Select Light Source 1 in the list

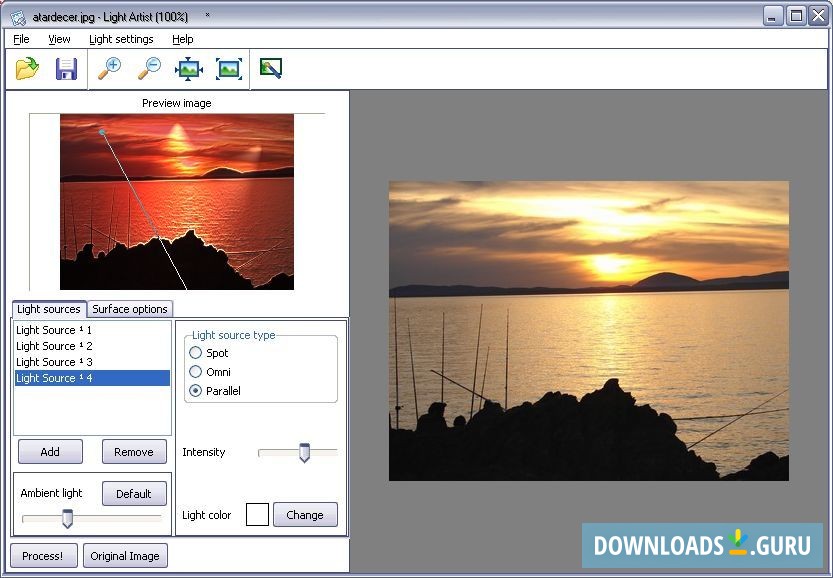point(92,330)
